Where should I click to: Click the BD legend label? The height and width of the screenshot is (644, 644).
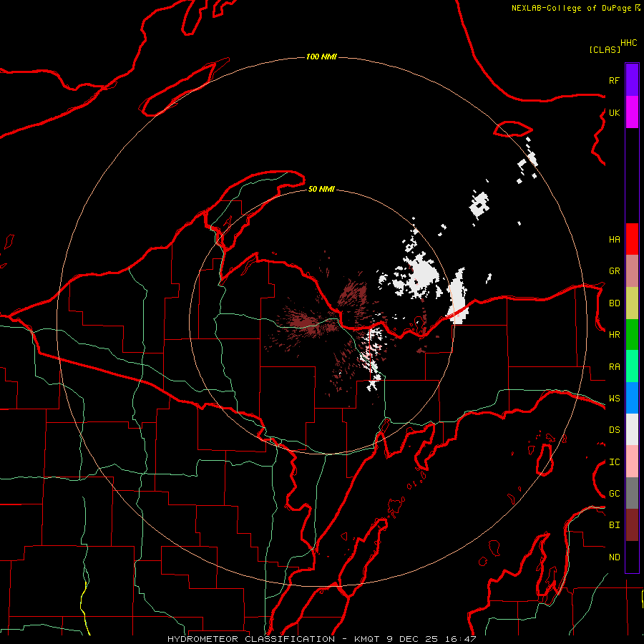click(x=615, y=303)
